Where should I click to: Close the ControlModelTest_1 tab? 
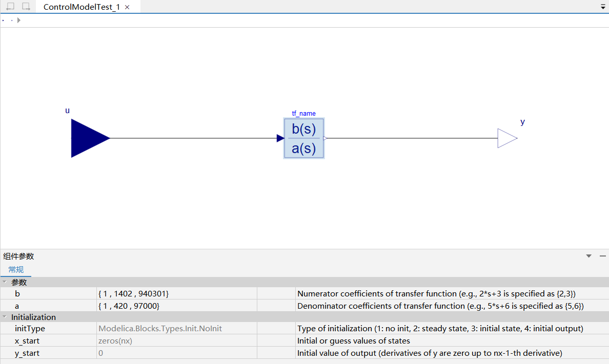pos(128,7)
